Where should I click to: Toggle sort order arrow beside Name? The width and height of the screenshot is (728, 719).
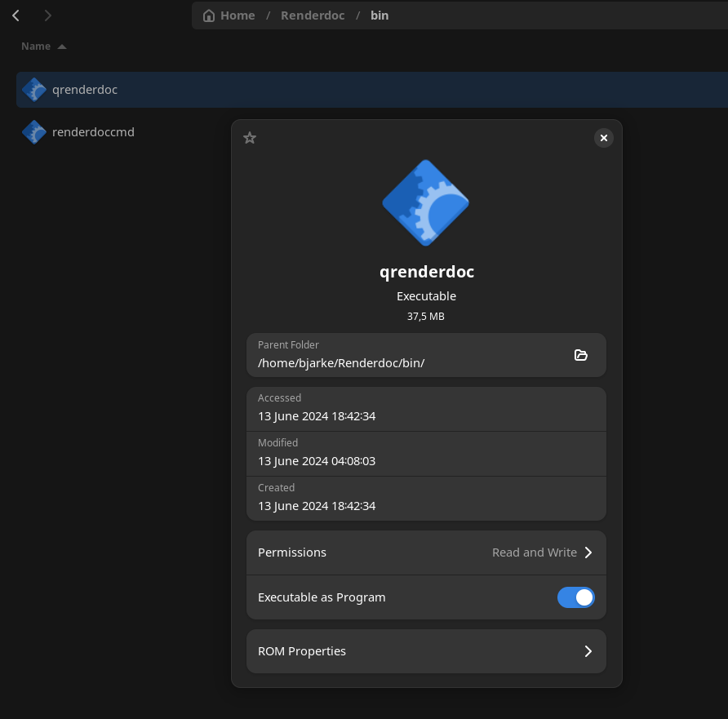(x=62, y=47)
